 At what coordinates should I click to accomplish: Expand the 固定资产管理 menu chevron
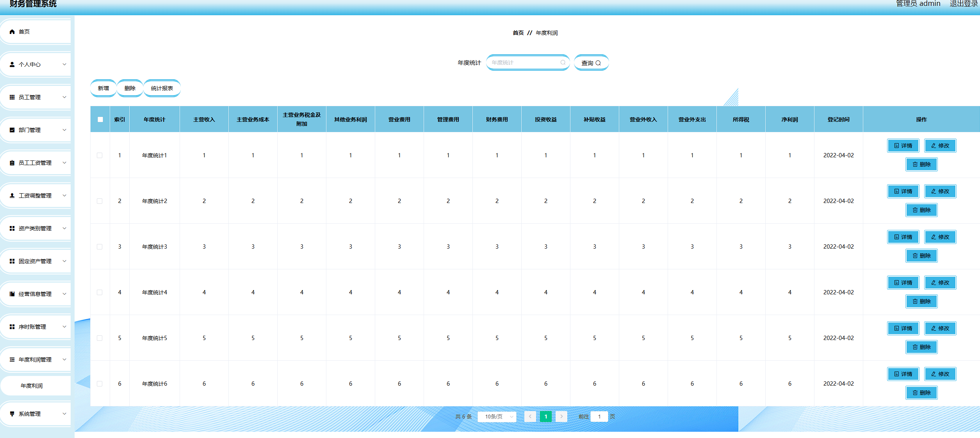click(64, 261)
